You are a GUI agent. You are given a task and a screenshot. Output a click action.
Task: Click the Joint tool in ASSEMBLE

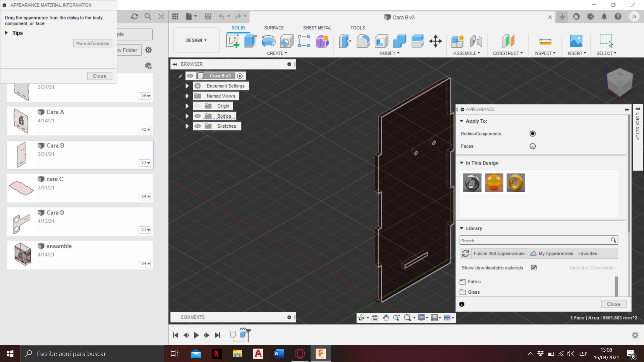coord(476,41)
